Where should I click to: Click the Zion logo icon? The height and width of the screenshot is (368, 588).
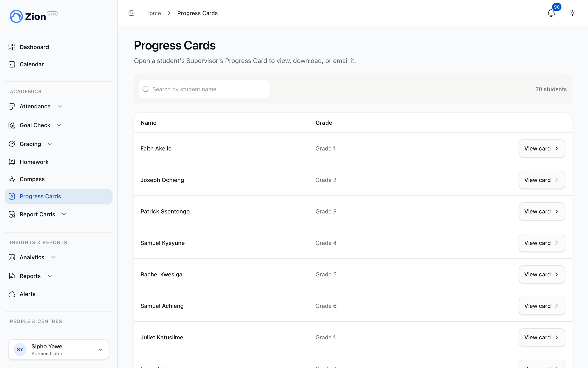click(16, 16)
